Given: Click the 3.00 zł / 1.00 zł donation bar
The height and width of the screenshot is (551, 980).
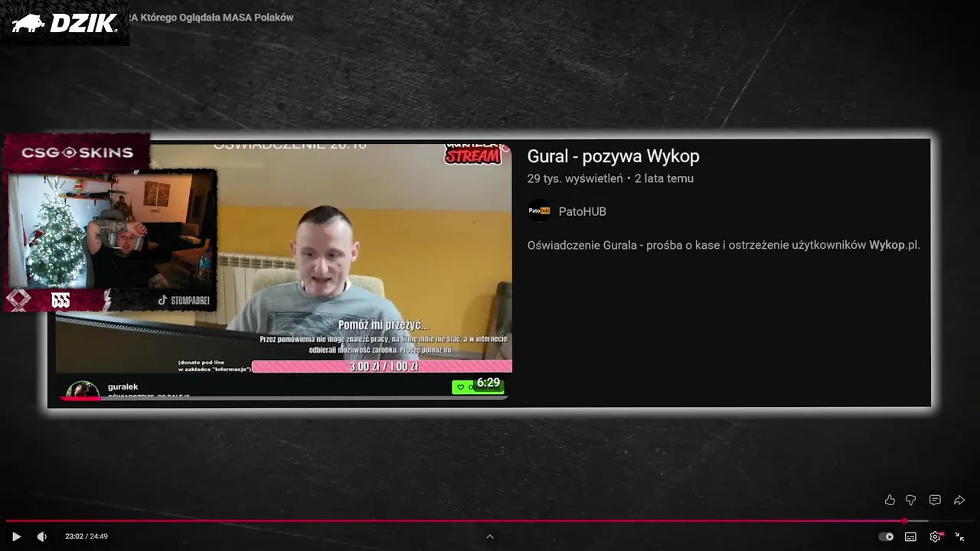Looking at the screenshot, I should pyautogui.click(x=382, y=367).
